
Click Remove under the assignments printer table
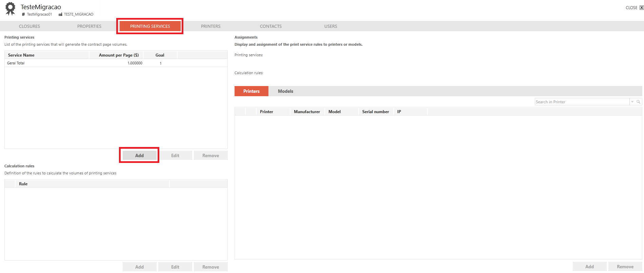coord(625,267)
